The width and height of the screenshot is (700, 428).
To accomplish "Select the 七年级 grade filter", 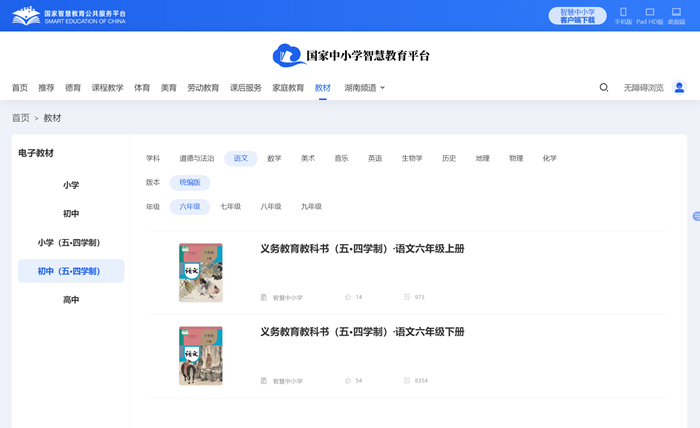I will 230,206.
